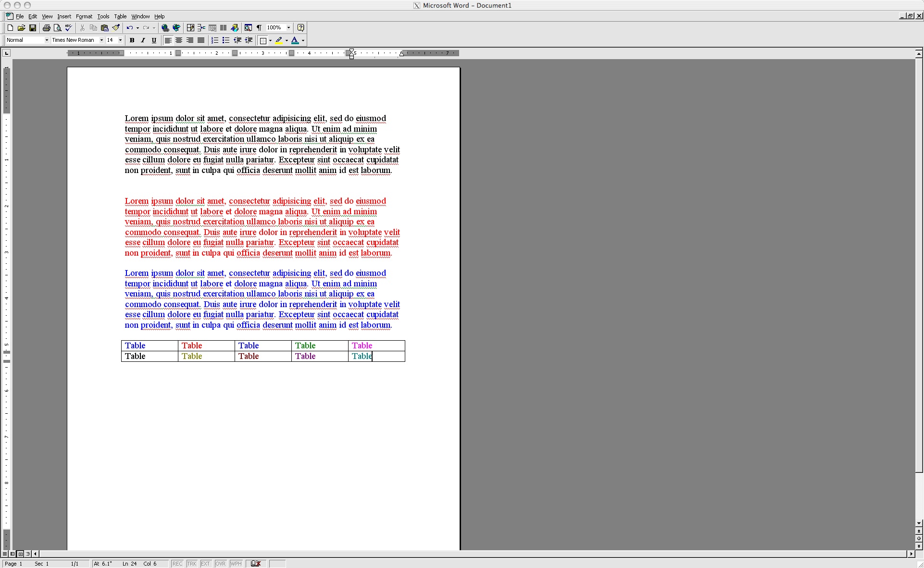Open the zoom percentage dropdown
Screen dimensions: 924x568
click(287, 28)
